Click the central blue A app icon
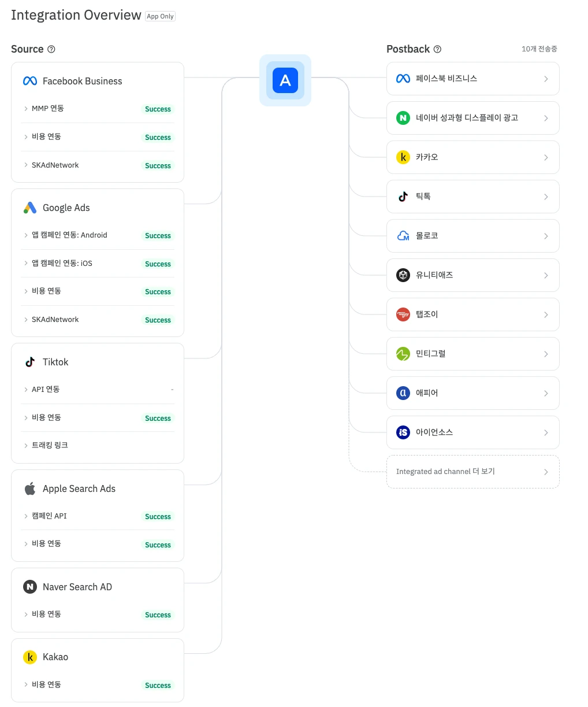This screenshot has width=588, height=707. 285,80
